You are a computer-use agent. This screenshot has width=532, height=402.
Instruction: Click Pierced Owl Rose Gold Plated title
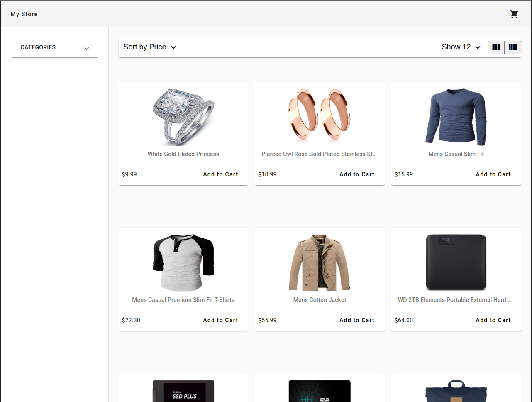pyautogui.click(x=319, y=154)
